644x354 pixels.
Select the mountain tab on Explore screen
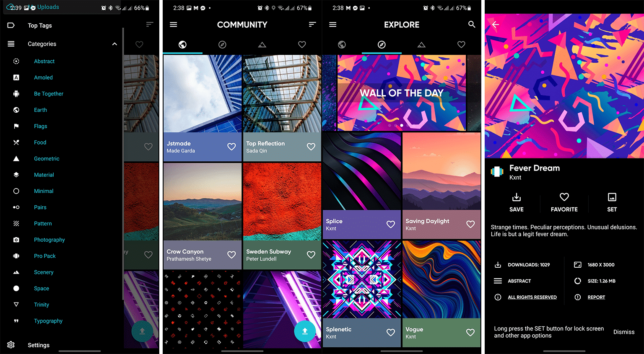coord(421,44)
